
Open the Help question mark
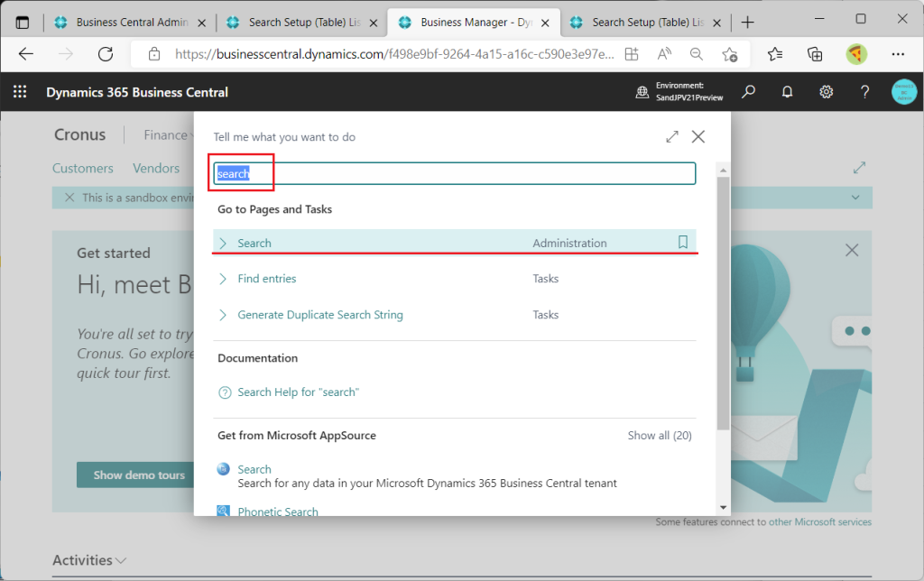coord(864,92)
